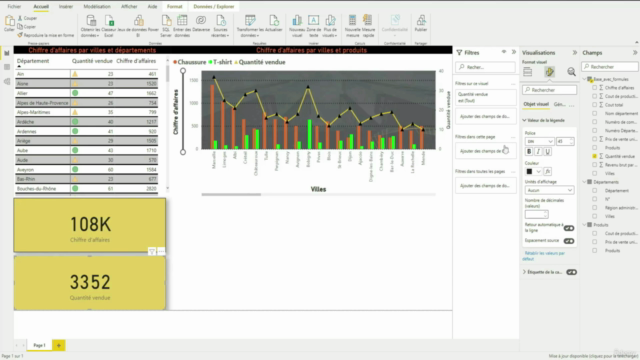The height and width of the screenshot is (360, 640).
Task: Click Nouvelle mesure icon
Action: 352,20
